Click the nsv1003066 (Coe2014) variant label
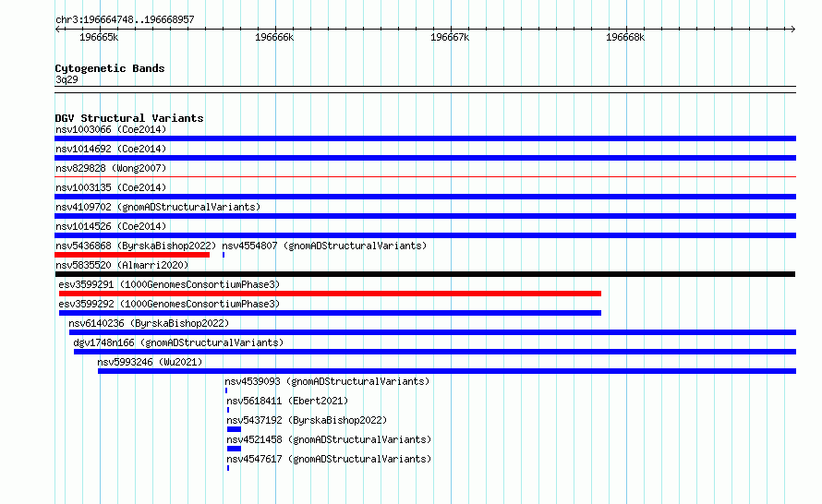Image resolution: width=822 pixels, height=504 pixels. (111, 129)
